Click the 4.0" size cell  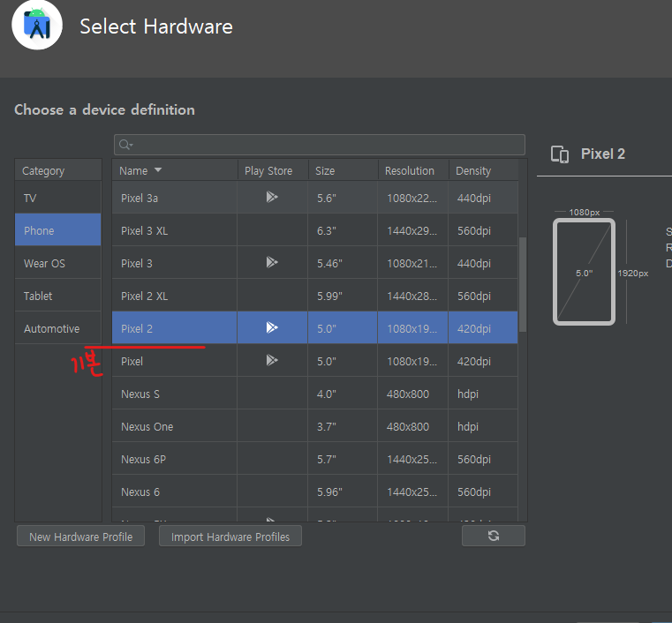coord(343,394)
